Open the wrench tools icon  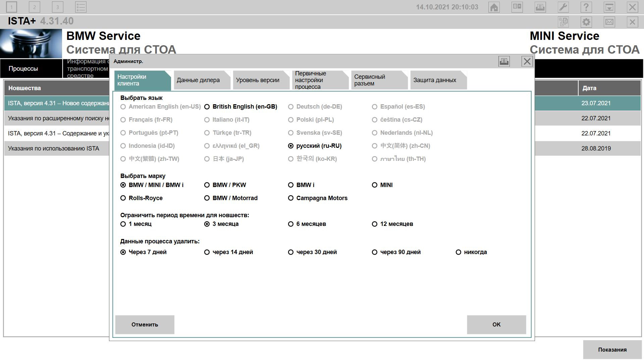tap(563, 7)
